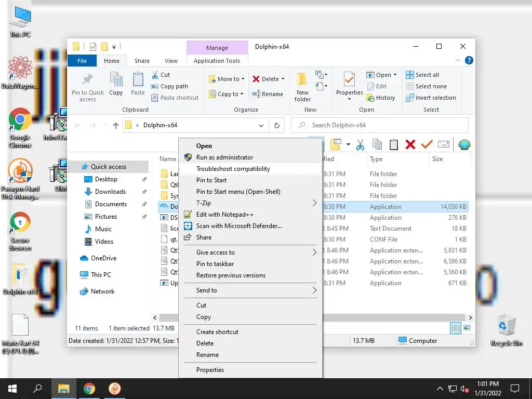Click the History button in ribbon
This screenshot has height=399, width=532.
[x=381, y=98]
